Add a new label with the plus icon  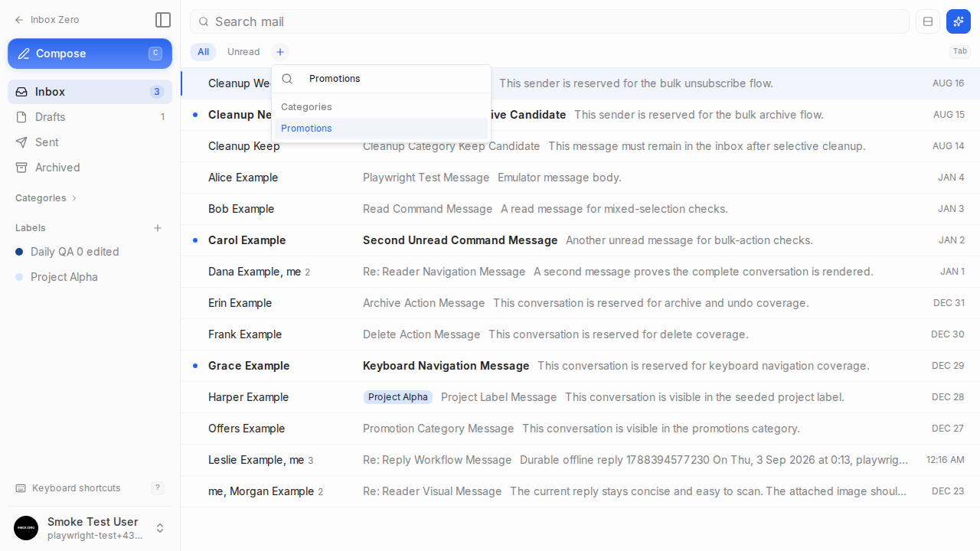click(x=158, y=228)
